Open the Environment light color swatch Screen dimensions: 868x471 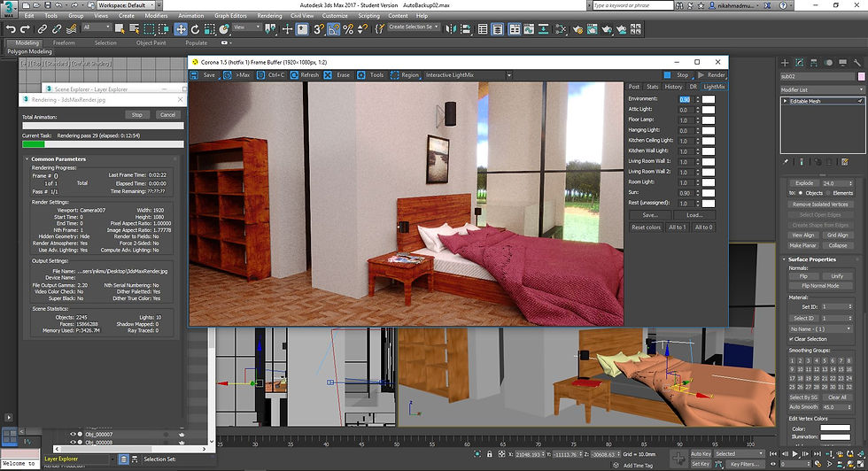[708, 99]
